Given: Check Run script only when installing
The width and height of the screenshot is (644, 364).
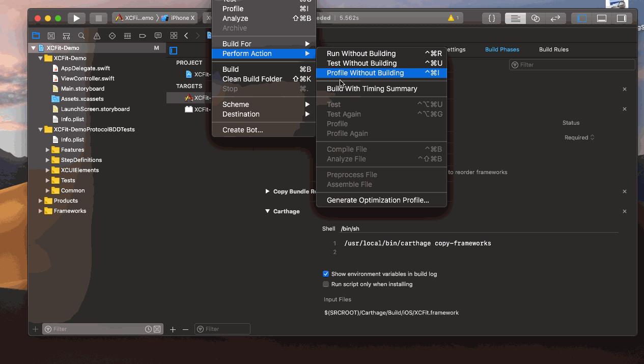Looking at the screenshot, I should (326, 284).
